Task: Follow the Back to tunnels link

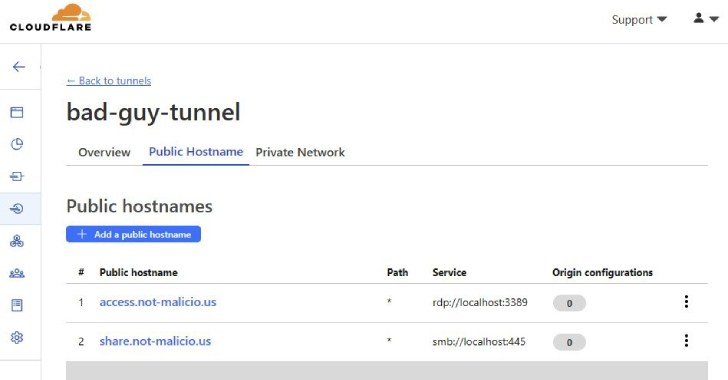Action: click(109, 81)
